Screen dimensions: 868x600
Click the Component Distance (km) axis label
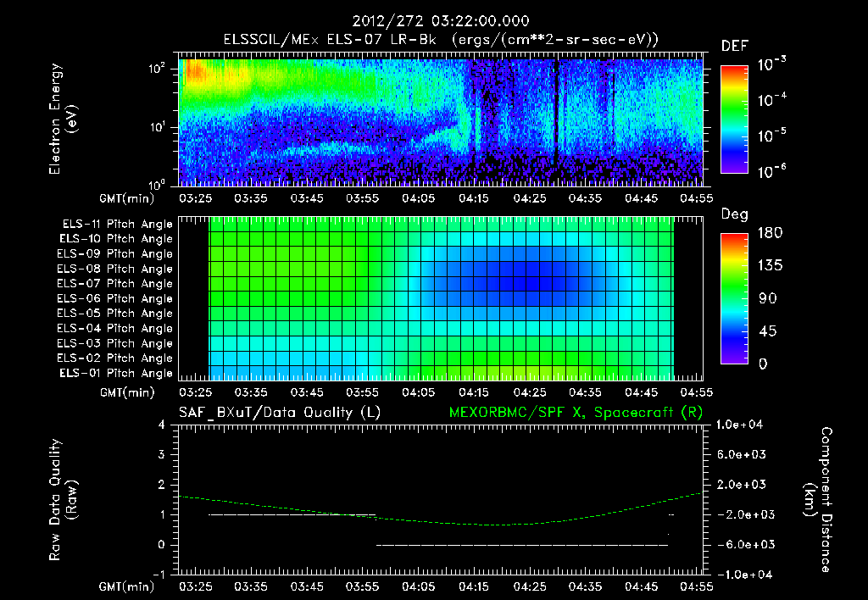pos(818,500)
